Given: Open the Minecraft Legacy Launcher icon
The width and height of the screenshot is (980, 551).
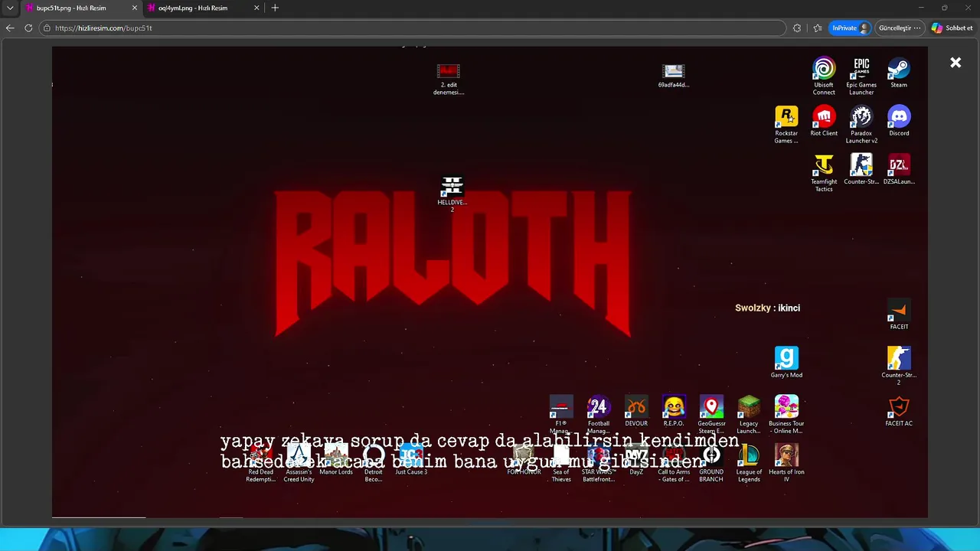Looking at the screenshot, I should click(x=749, y=415).
